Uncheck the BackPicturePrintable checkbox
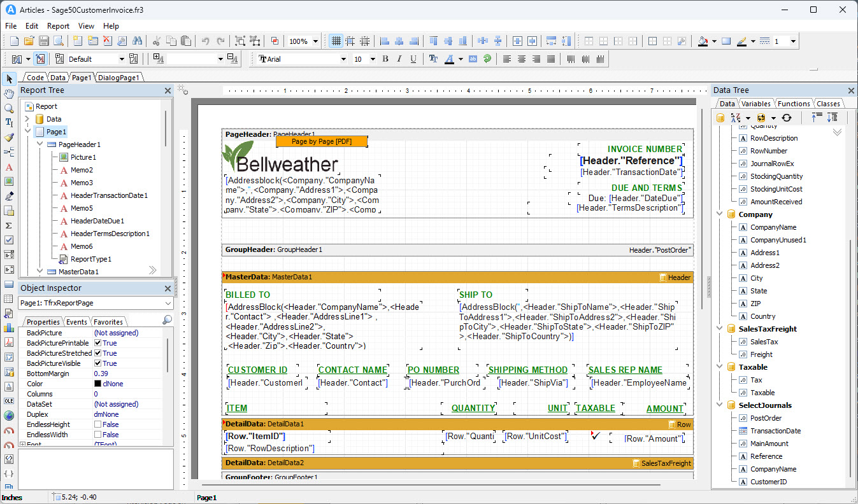 point(98,343)
